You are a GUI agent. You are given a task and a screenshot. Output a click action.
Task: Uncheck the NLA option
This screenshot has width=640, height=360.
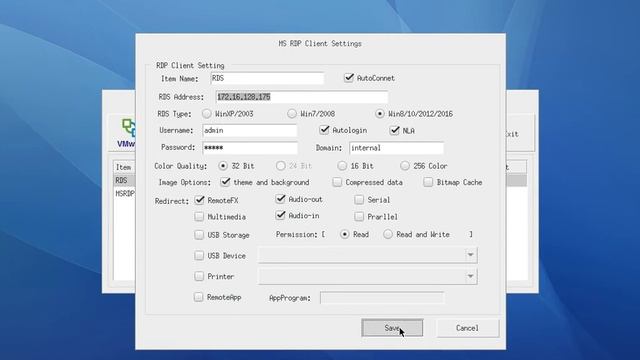point(394,130)
